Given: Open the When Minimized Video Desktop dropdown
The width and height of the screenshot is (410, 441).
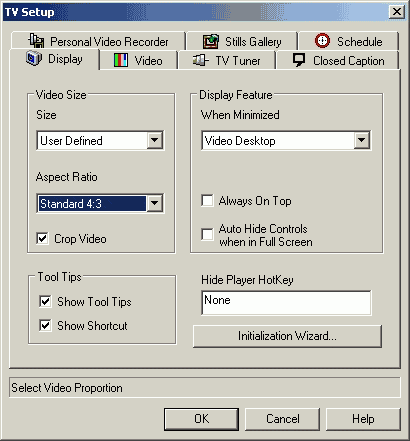Looking at the screenshot, I should coord(362,140).
